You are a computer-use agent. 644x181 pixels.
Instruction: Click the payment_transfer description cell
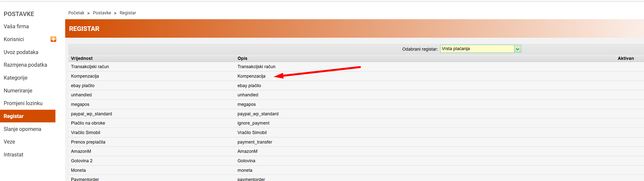[x=255, y=142]
